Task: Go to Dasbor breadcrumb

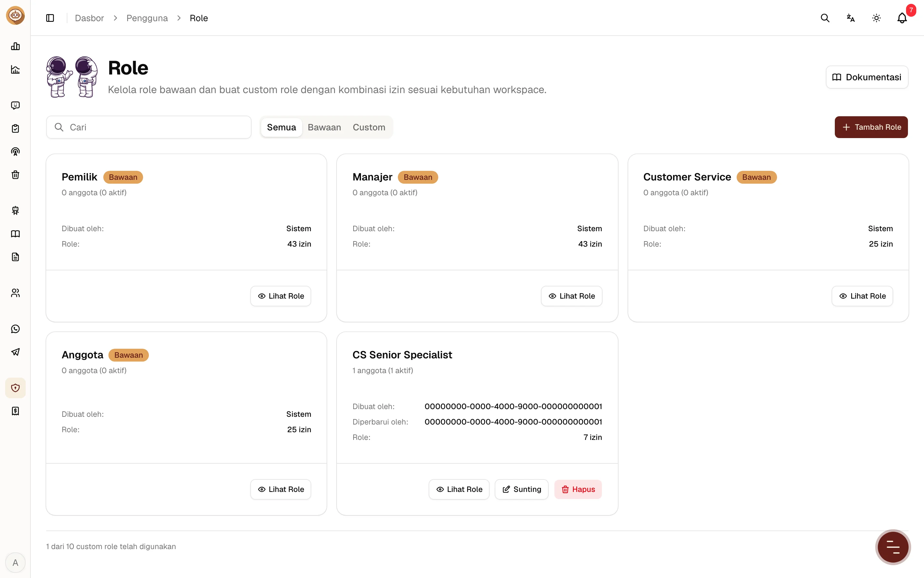Action: (89, 18)
